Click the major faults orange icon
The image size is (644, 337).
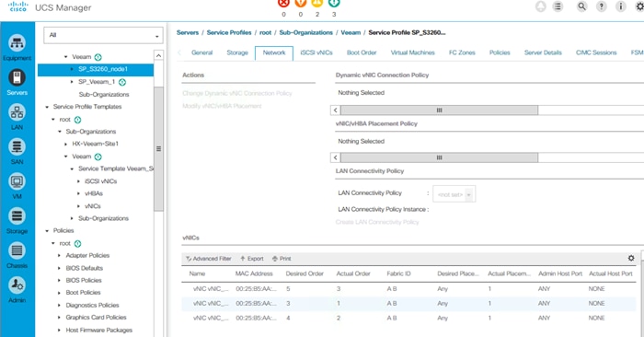[301, 4]
